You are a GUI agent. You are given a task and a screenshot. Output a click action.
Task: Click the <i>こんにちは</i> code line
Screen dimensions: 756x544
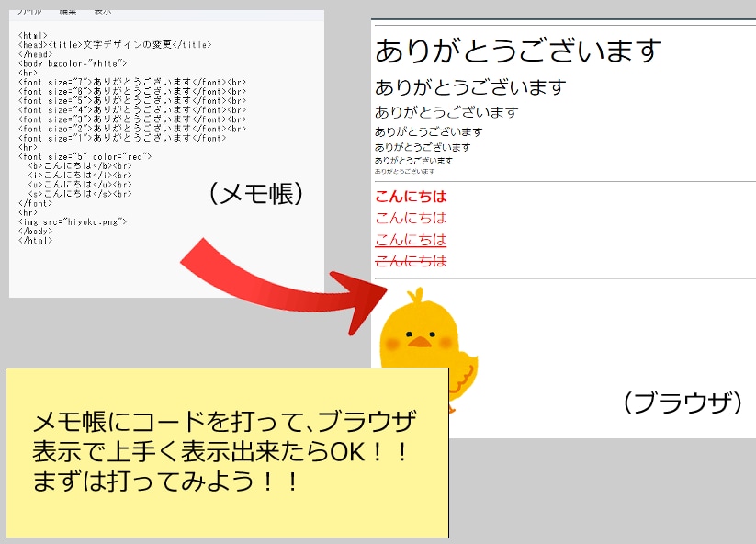click(x=80, y=176)
